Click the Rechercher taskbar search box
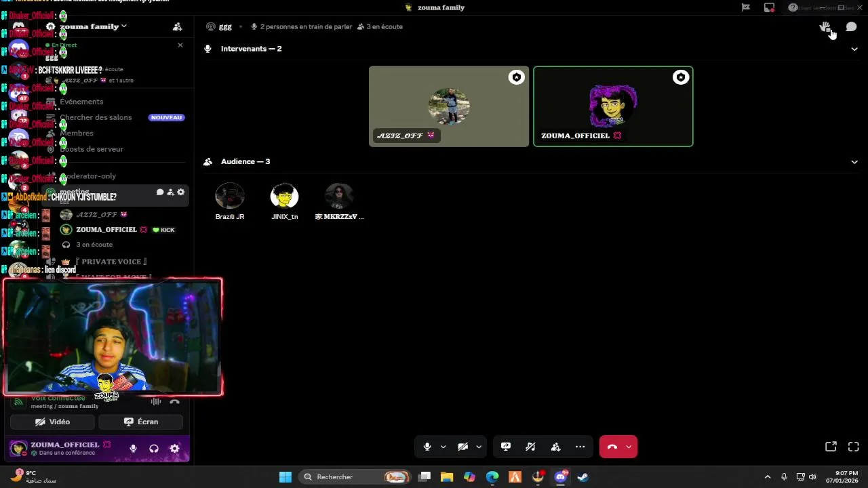Screen dimensions: 868x488 pyautogui.click(x=355, y=477)
